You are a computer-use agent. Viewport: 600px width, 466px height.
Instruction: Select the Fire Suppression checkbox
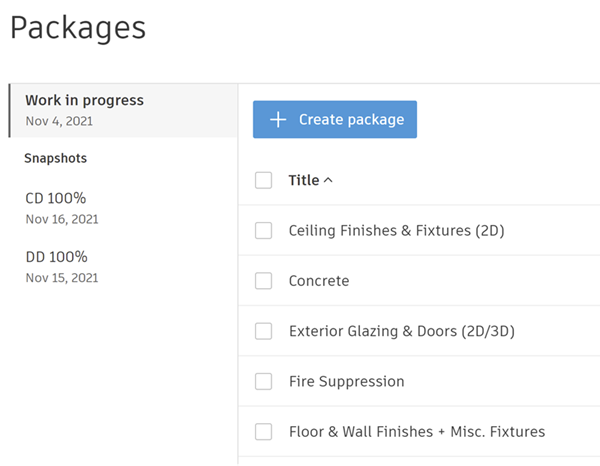[x=264, y=381]
